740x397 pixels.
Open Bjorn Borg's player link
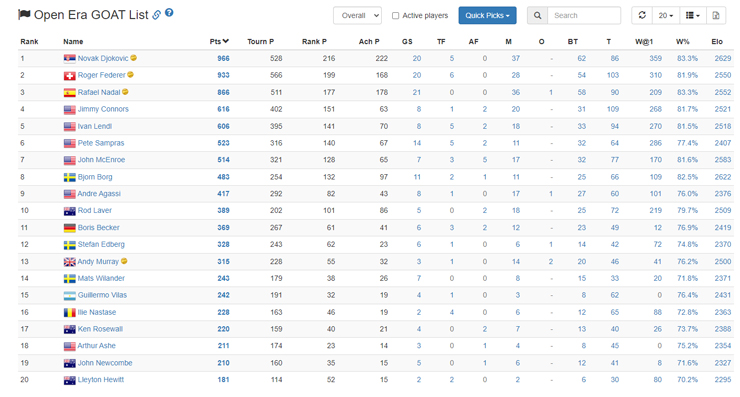tap(95, 177)
